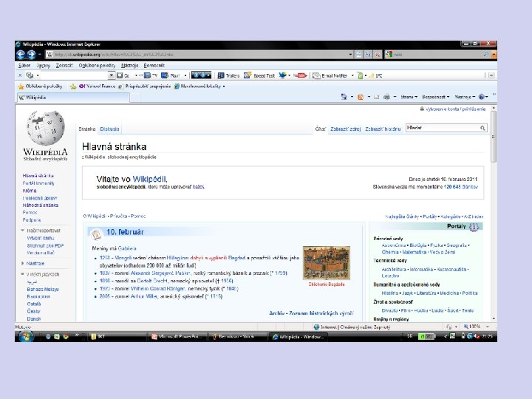Image resolution: width=532 pixels, height=399 pixels.
Task: Open the Yahoo! France favorite link
Action: (x=97, y=86)
